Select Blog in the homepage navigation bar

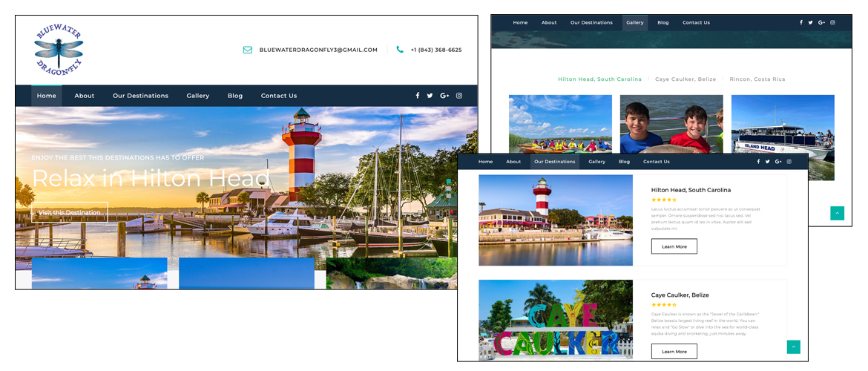coord(235,96)
